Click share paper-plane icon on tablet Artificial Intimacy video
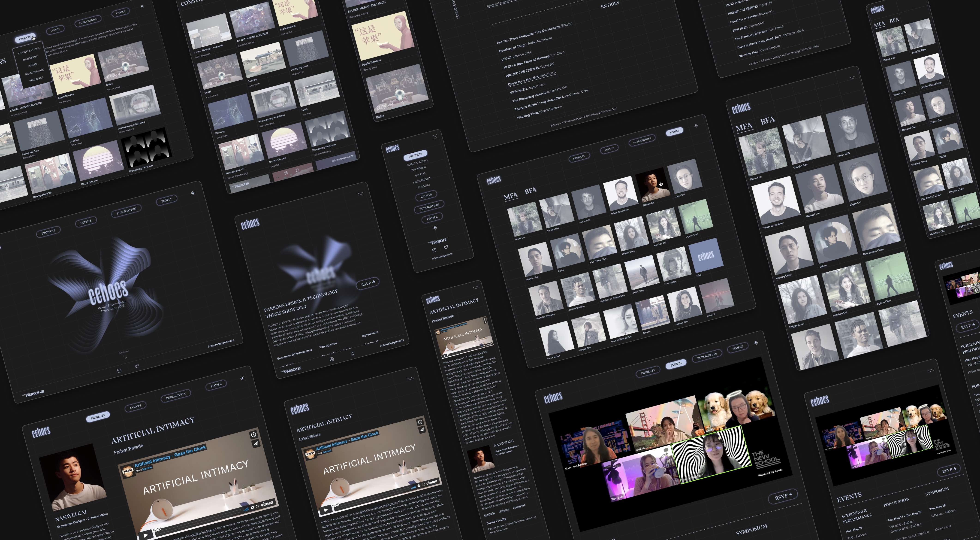Image resolution: width=980 pixels, height=540 pixels. pos(422,430)
